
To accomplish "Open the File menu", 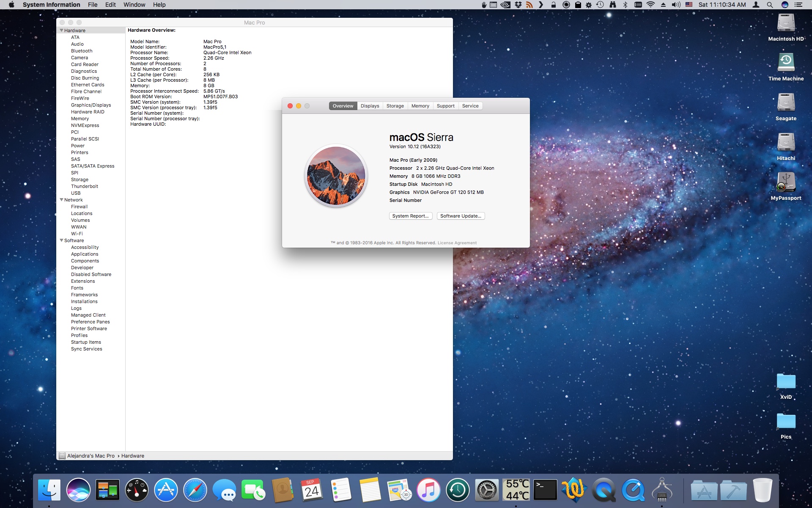I will 93,5.
